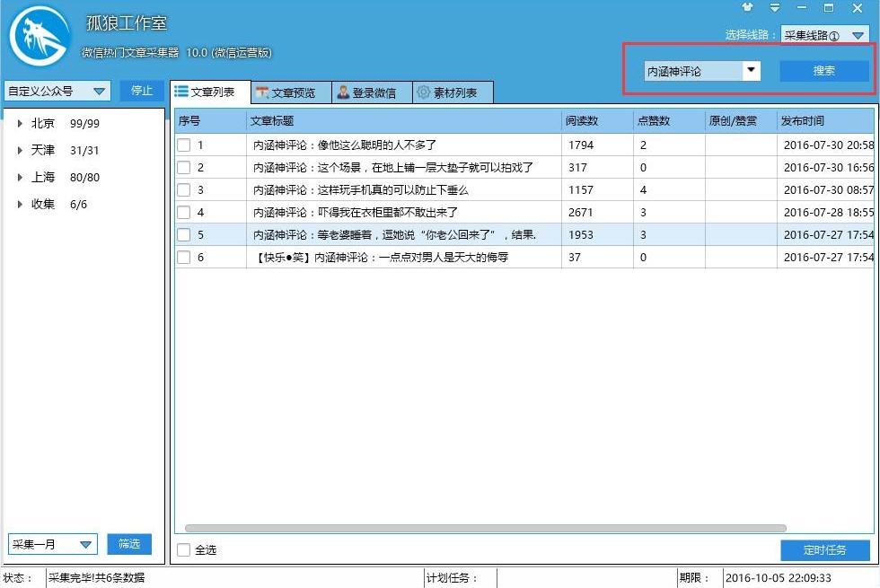The height and width of the screenshot is (588, 880).
Task: Click the wolf logo icon
Action: click(40, 37)
